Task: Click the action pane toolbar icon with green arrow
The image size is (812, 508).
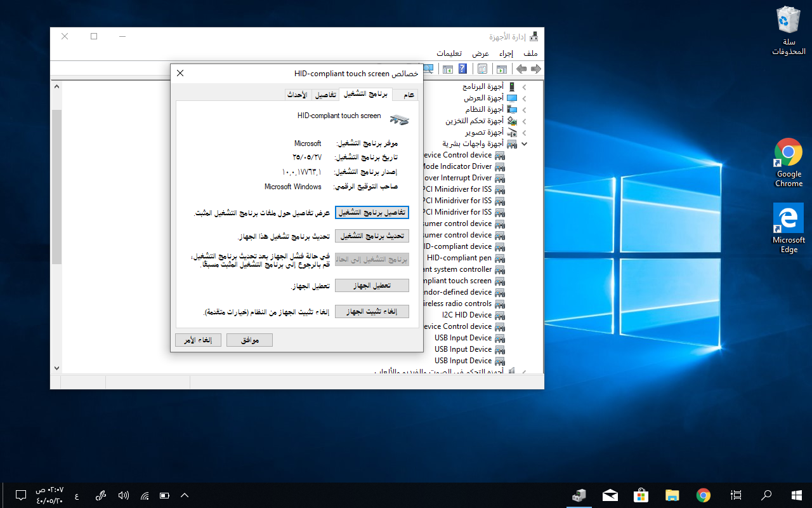Action: click(448, 69)
